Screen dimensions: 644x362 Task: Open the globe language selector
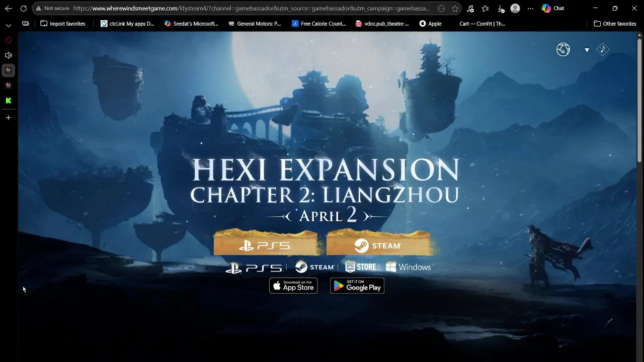click(563, 49)
